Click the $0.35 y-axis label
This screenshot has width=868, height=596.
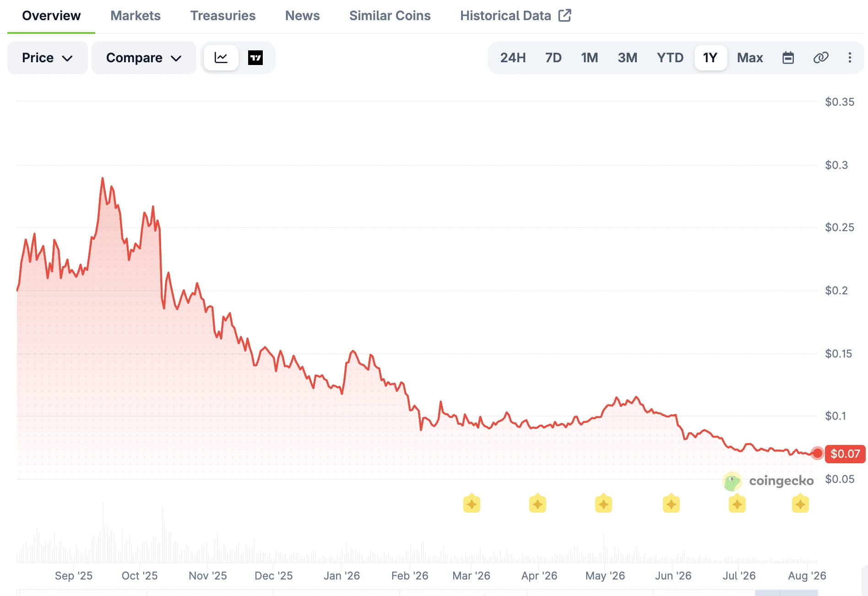(x=840, y=102)
